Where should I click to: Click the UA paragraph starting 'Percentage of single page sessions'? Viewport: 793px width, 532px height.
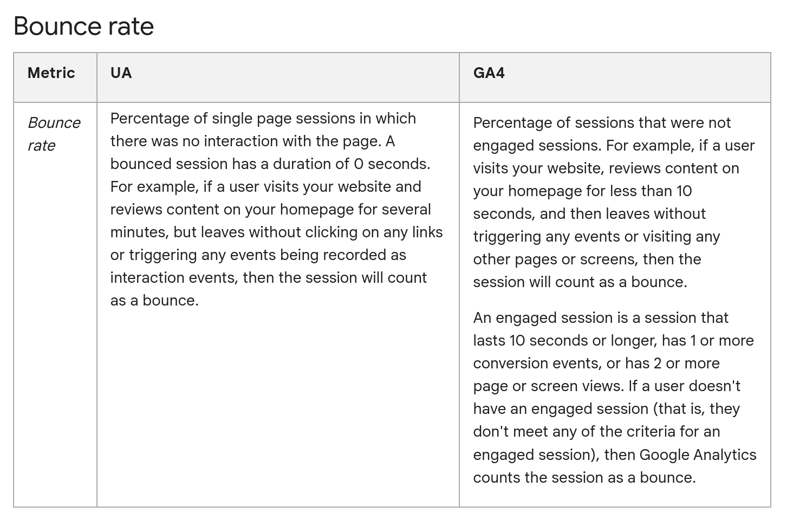click(x=276, y=209)
